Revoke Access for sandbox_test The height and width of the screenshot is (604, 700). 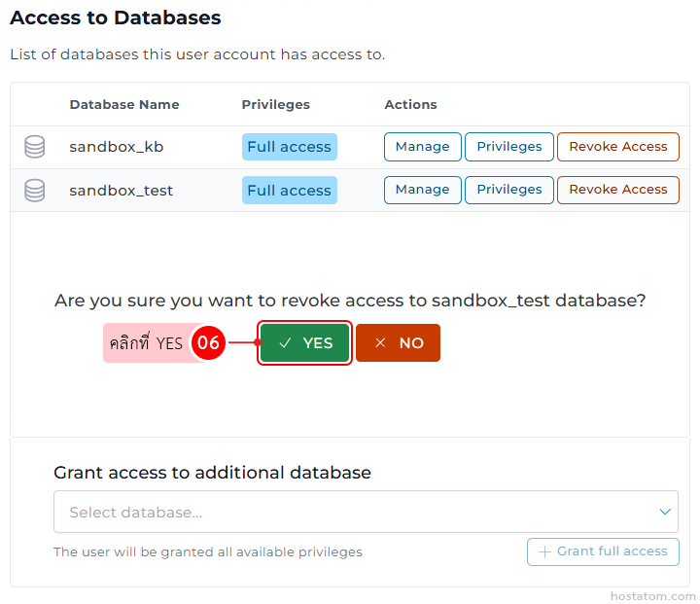click(618, 190)
